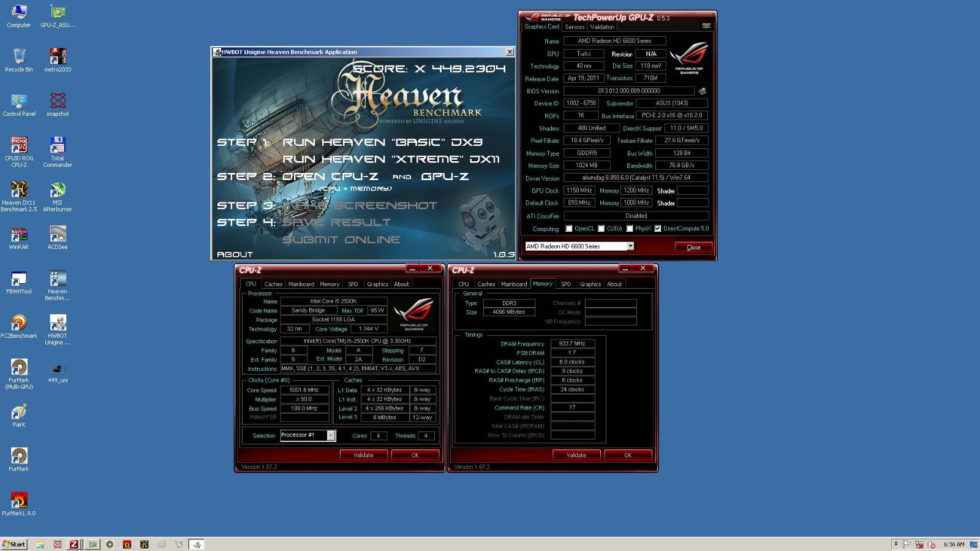Open the AMD Radeon HD 6600 Series dropdown
Image resolution: width=980 pixels, height=551 pixels.
pyautogui.click(x=579, y=246)
